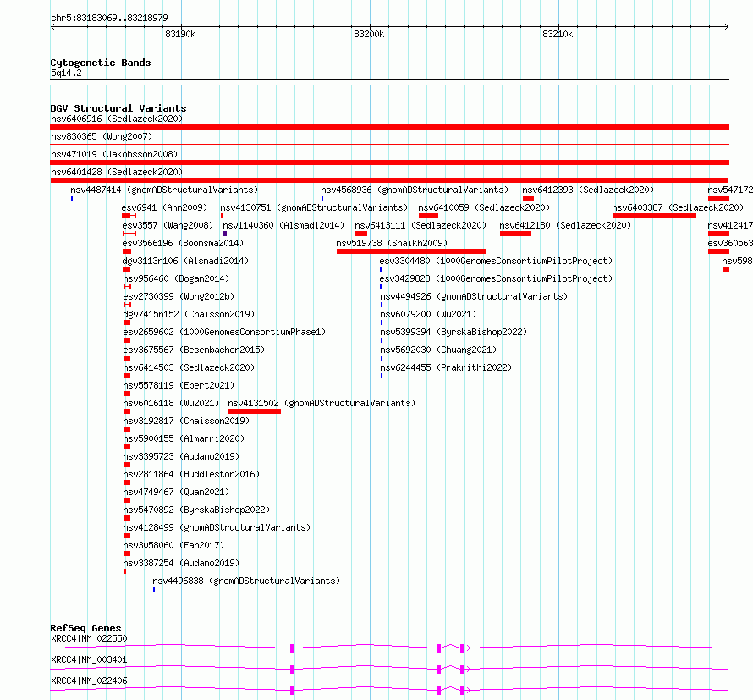Click the blue marker under nsv4496838
This screenshot has width=753, height=700.
(x=154, y=589)
